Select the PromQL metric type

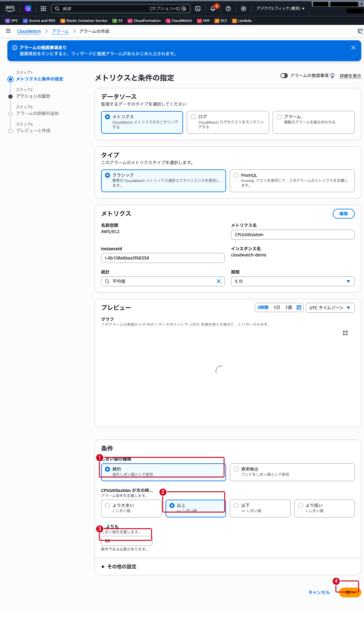coord(292,181)
